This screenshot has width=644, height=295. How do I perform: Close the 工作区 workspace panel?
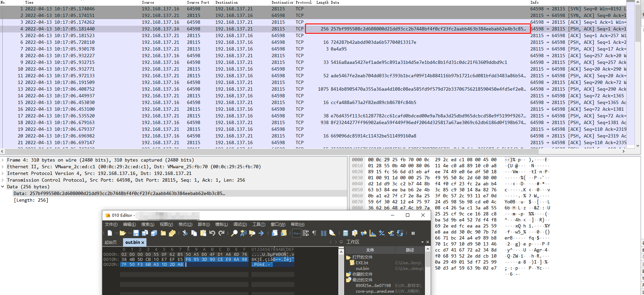pyautogui.click(x=427, y=242)
